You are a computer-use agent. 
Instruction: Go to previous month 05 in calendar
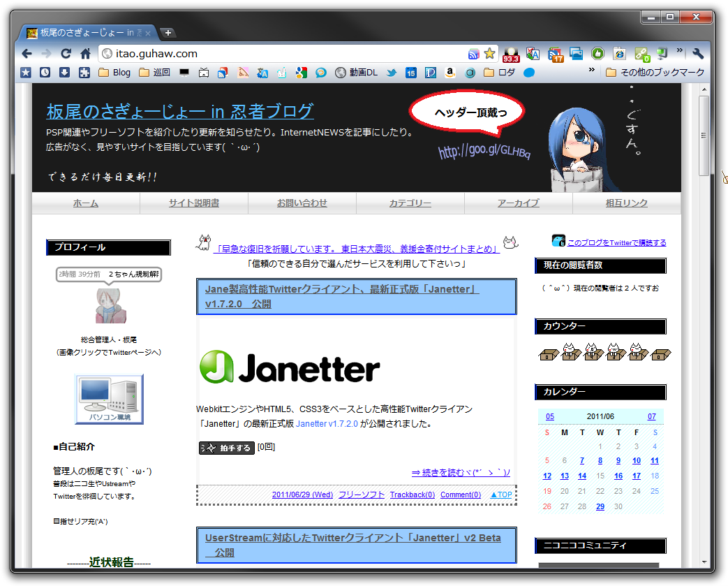550,416
